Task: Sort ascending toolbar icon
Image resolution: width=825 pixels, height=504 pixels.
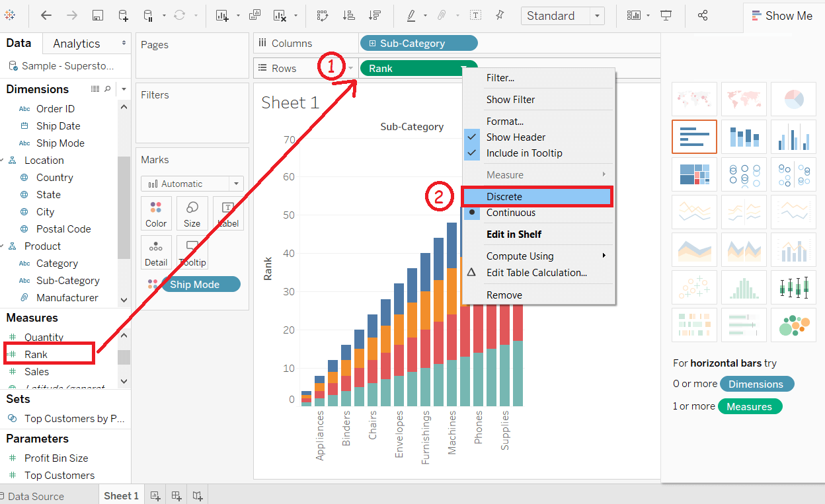Action: [349, 15]
